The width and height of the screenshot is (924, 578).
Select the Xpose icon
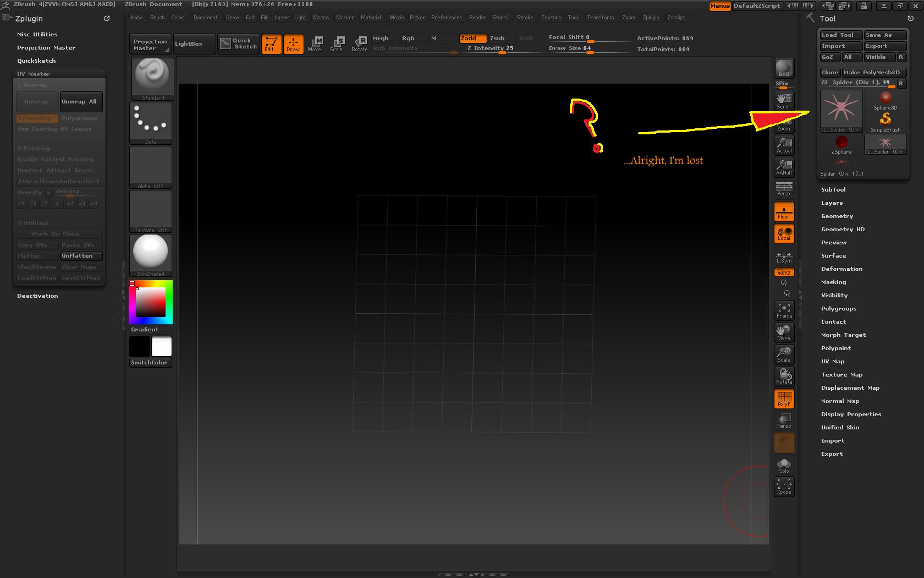(x=784, y=487)
